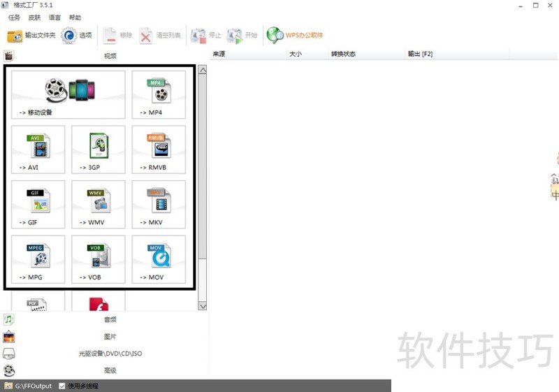
Task: Minimize the 格式工厂 window
Action: 521,6
